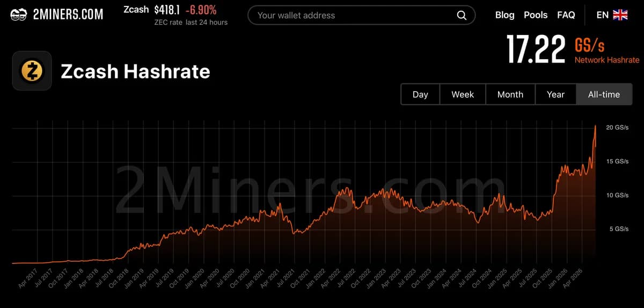
Task: Click the UK flag language icon
Action: coord(620,15)
